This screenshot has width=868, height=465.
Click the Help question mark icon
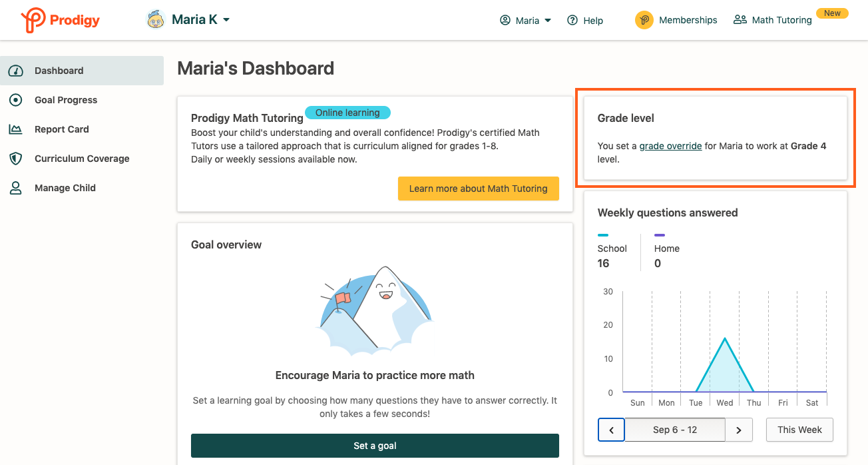(572, 20)
